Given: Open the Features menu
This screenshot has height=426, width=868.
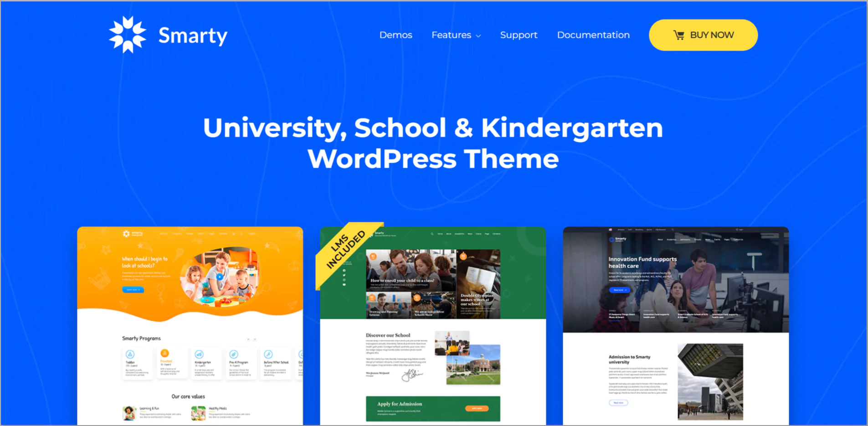Looking at the screenshot, I should (451, 35).
